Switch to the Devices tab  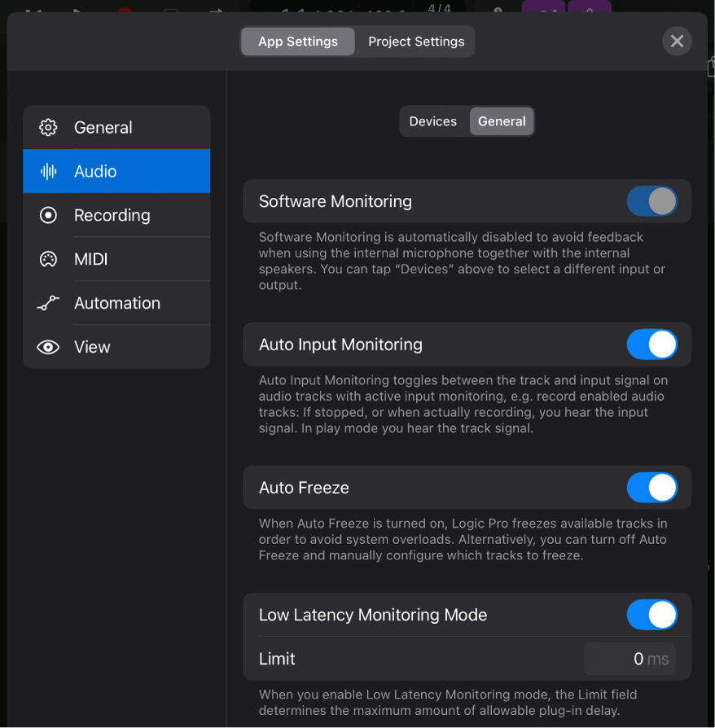pos(433,121)
